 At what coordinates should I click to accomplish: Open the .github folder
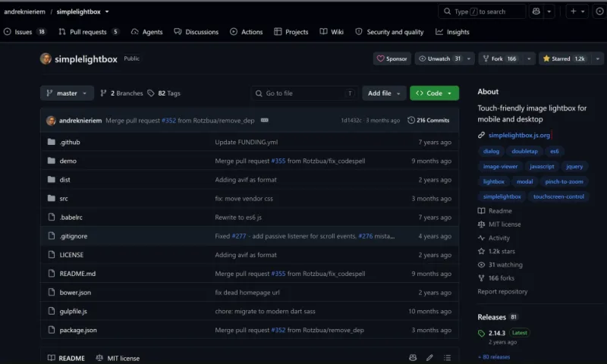pyautogui.click(x=70, y=142)
